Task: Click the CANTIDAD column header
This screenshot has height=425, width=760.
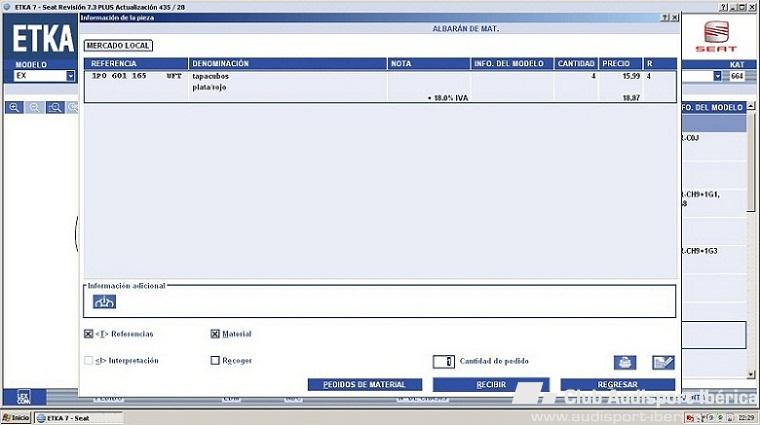Action: coord(576,63)
